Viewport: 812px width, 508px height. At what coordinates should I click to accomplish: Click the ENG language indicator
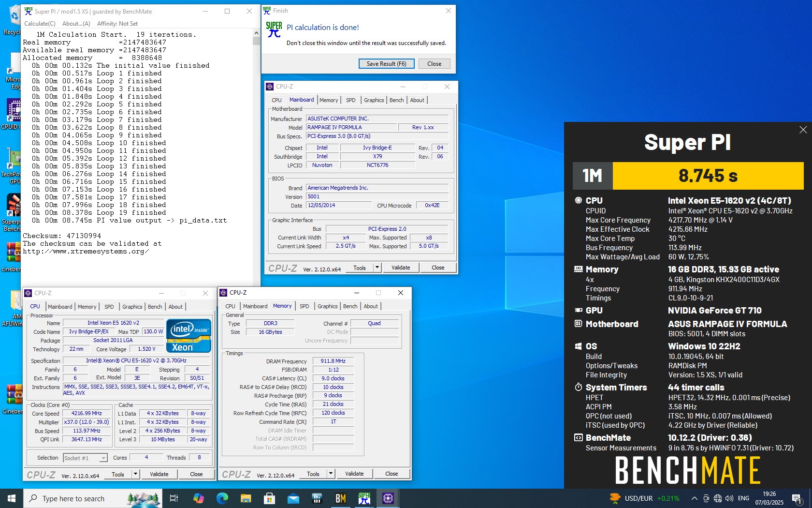[x=744, y=498]
